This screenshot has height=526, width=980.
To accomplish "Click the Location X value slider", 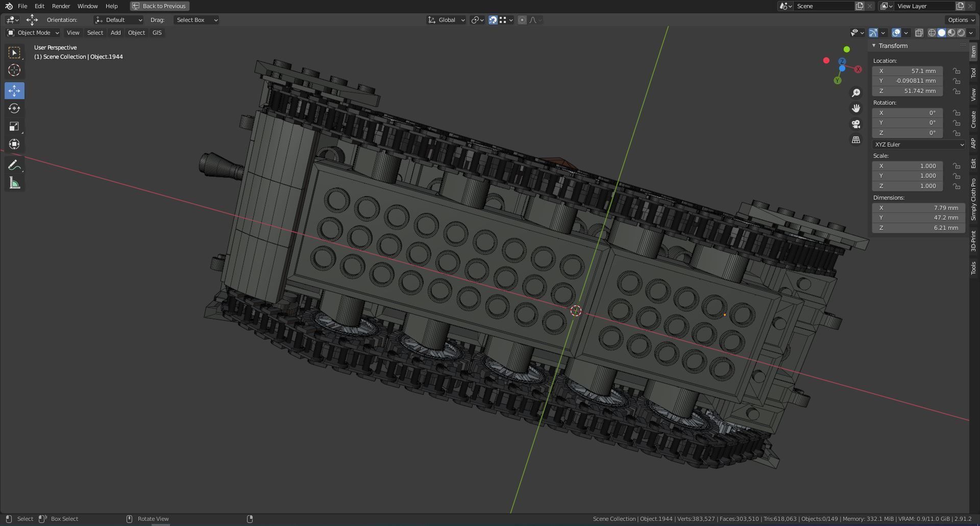I will click(908, 71).
